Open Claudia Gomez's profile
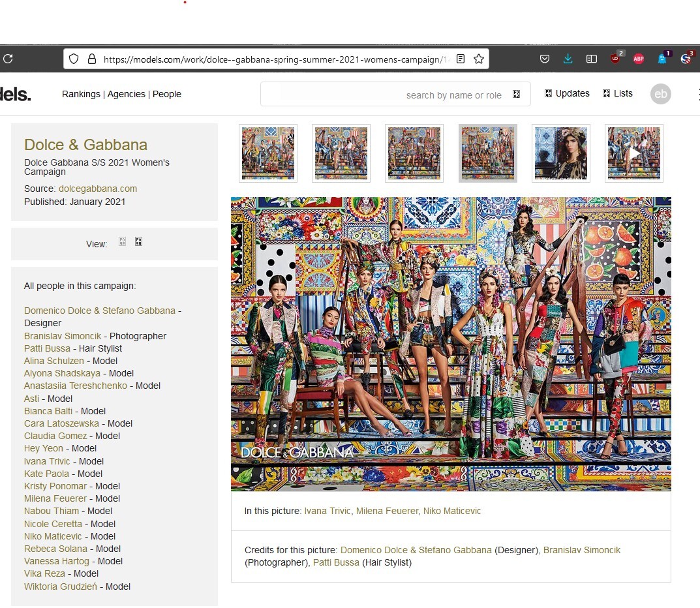This screenshot has width=700, height=608. 55,436
